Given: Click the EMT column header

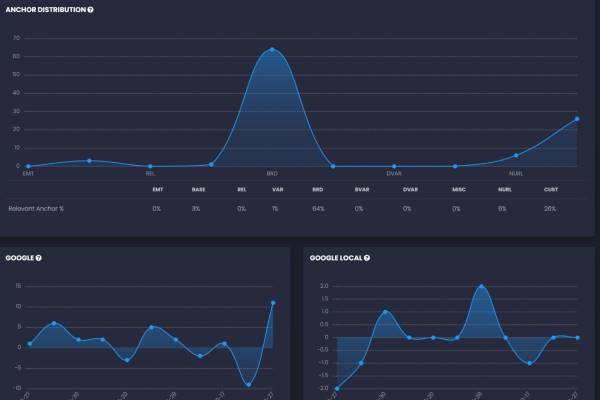Looking at the screenshot, I should tap(158, 189).
